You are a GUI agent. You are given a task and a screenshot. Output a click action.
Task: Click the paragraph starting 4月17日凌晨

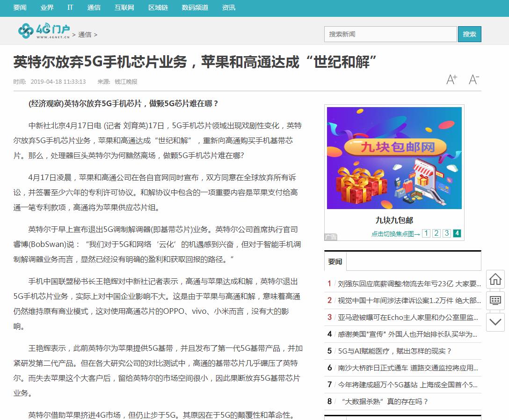(155, 193)
